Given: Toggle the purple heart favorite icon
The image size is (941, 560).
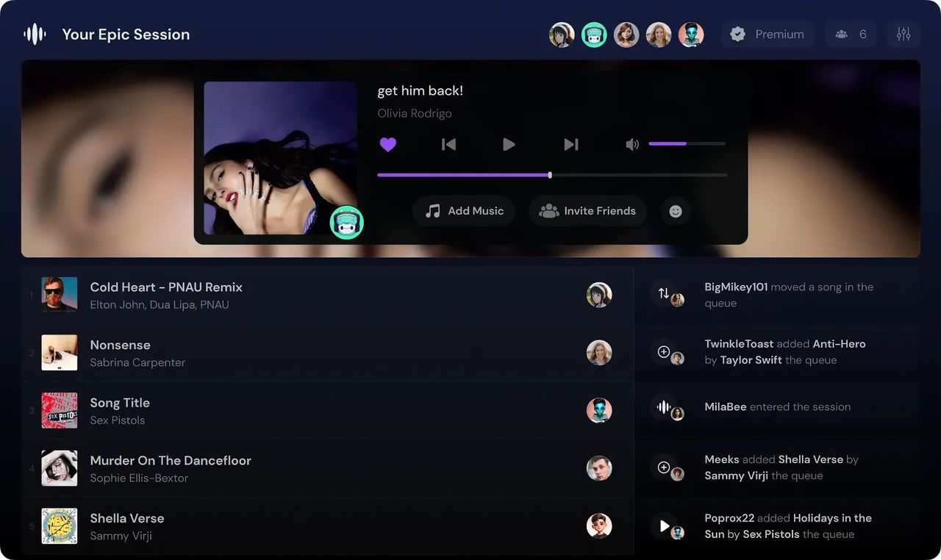Looking at the screenshot, I should tap(388, 145).
